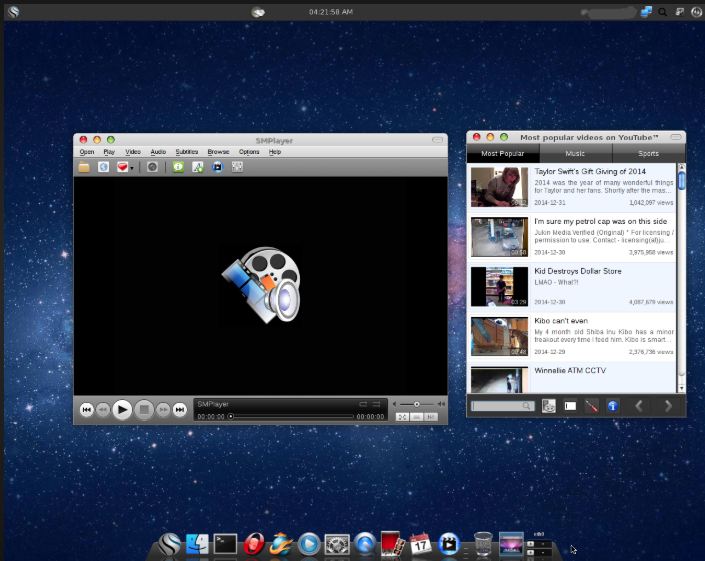Click the blue information icon in YouTube browser

pyautogui.click(x=614, y=406)
